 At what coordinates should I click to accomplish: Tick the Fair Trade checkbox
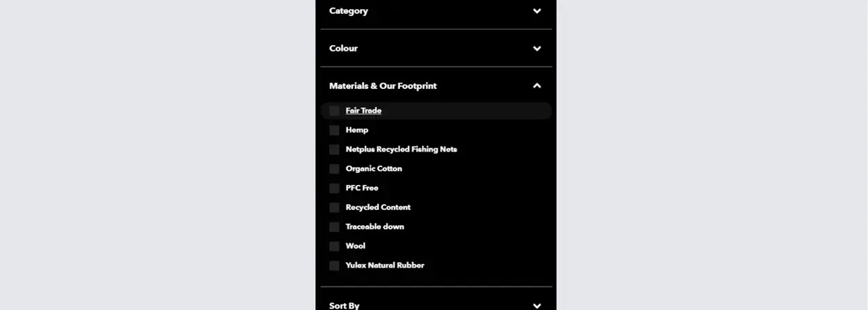334,111
